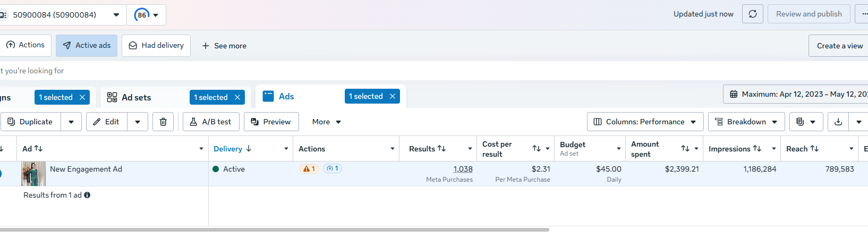Screen dimensions: 868x246
Task: Click the 1,186,284 impressions value
Action: tap(760, 169)
